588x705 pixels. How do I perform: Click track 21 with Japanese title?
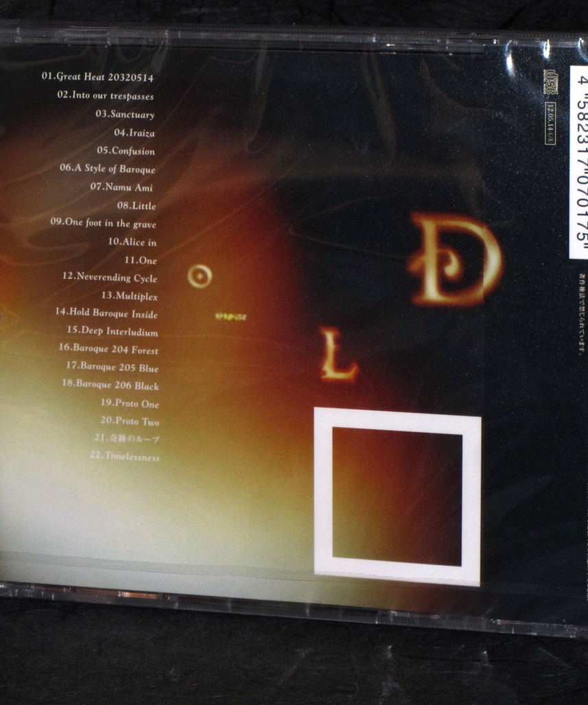[x=127, y=438]
